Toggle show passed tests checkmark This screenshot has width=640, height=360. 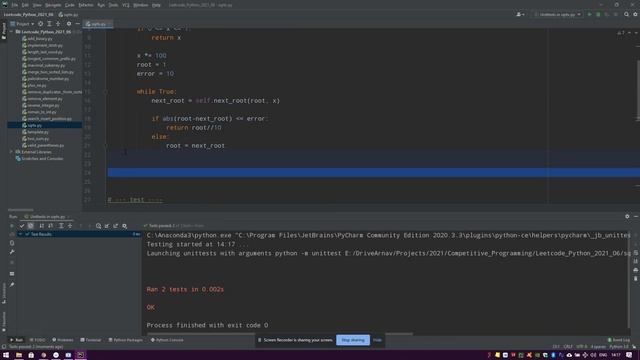22,226
